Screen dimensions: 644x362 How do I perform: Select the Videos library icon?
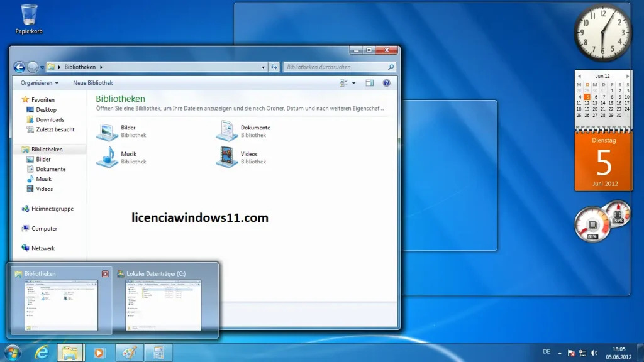(x=226, y=158)
